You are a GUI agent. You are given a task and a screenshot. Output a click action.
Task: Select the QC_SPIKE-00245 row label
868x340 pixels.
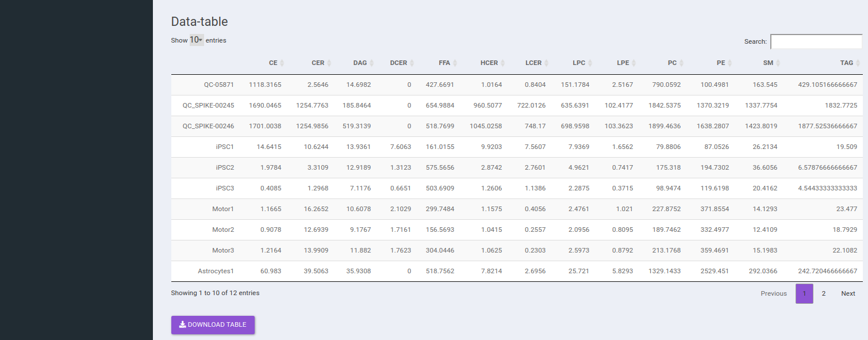(208, 105)
